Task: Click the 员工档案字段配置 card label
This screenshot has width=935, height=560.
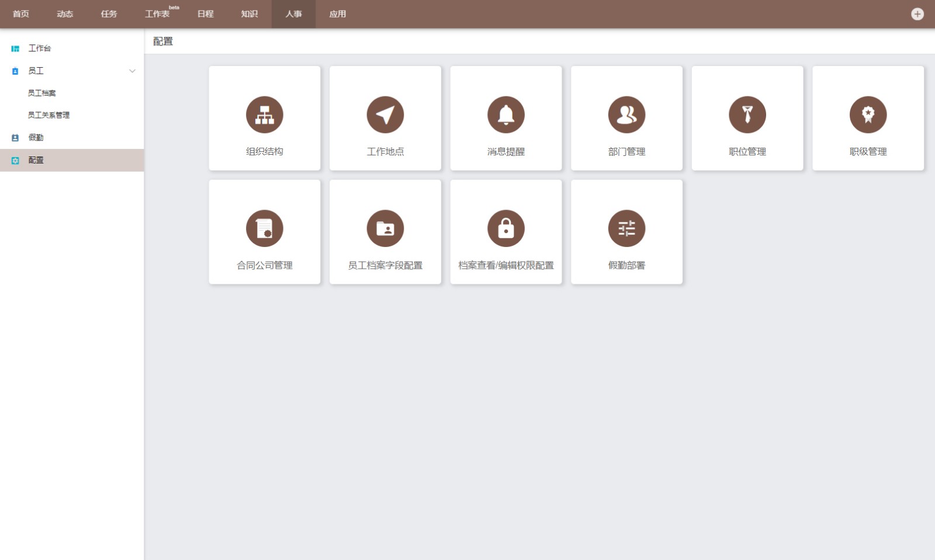Action: pos(385,266)
